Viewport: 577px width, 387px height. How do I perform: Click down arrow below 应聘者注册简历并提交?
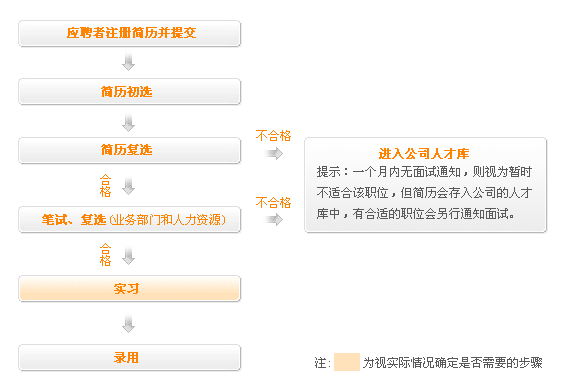coord(128,61)
